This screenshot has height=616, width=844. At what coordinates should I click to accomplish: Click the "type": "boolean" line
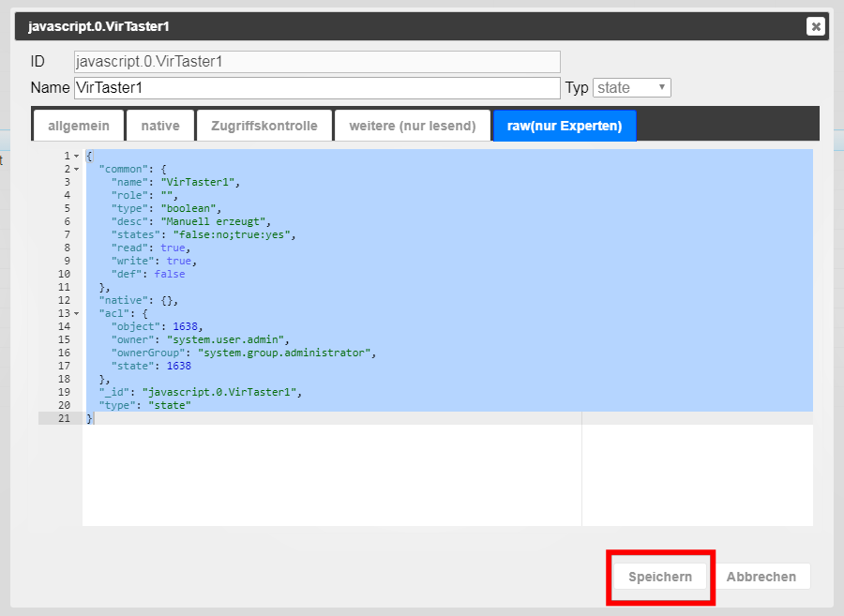pyautogui.click(x=166, y=208)
